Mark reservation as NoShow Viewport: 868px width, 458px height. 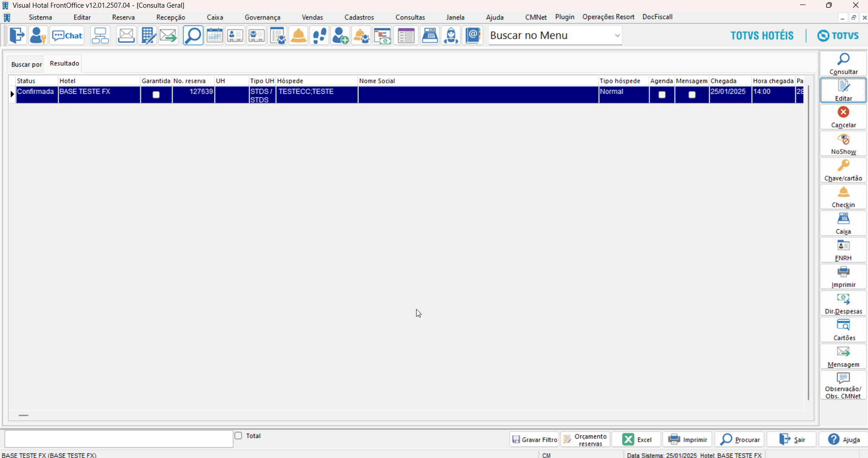[843, 144]
